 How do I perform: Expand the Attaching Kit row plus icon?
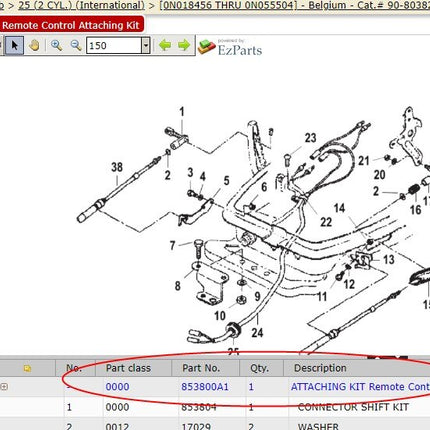4,387
